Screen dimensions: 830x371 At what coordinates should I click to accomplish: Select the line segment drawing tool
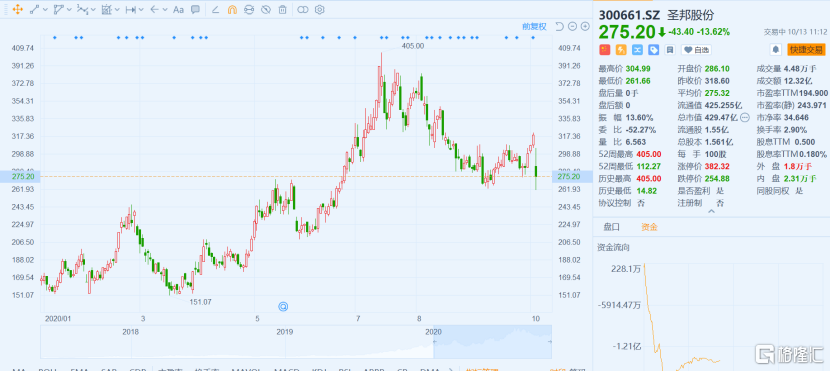point(34,9)
